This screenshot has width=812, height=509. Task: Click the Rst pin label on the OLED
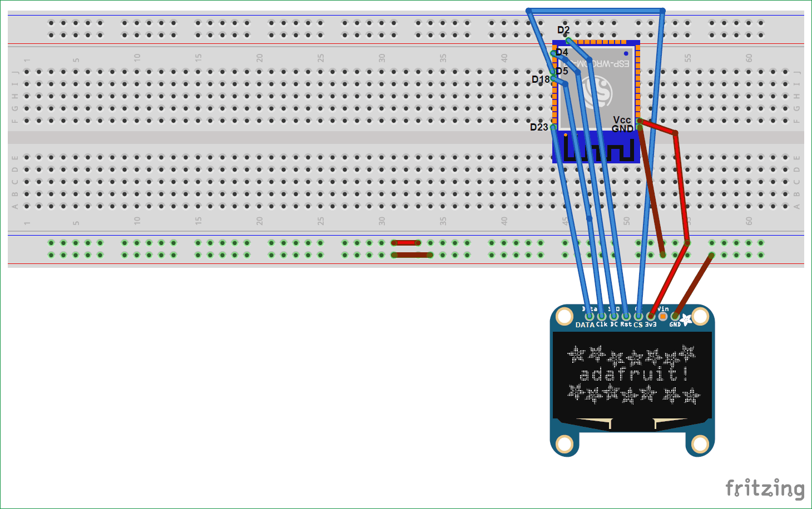coord(626,324)
